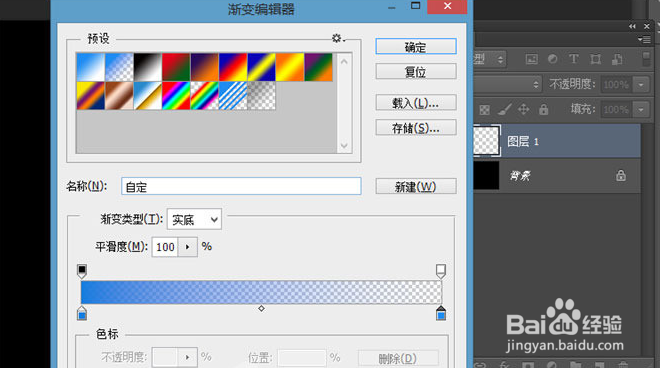
Task: Lock image pixels brush icon
Action: 504,110
